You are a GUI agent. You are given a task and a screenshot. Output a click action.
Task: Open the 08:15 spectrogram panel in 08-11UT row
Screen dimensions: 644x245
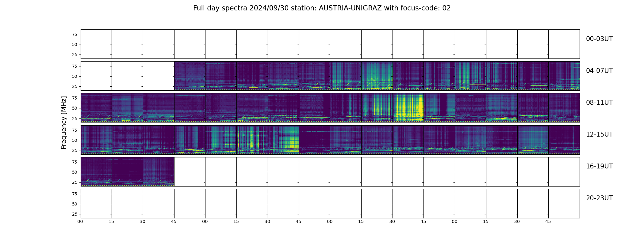pyautogui.click(x=127, y=108)
